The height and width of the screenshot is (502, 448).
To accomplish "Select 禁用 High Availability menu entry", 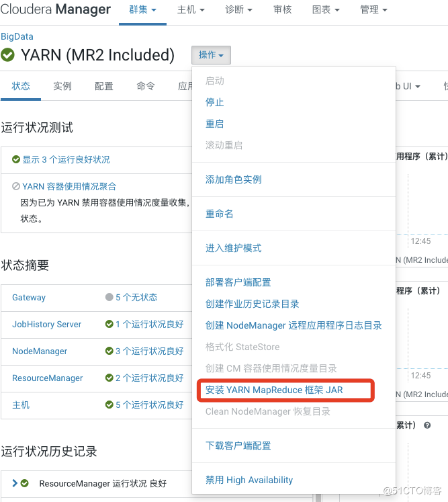I will 249,480.
